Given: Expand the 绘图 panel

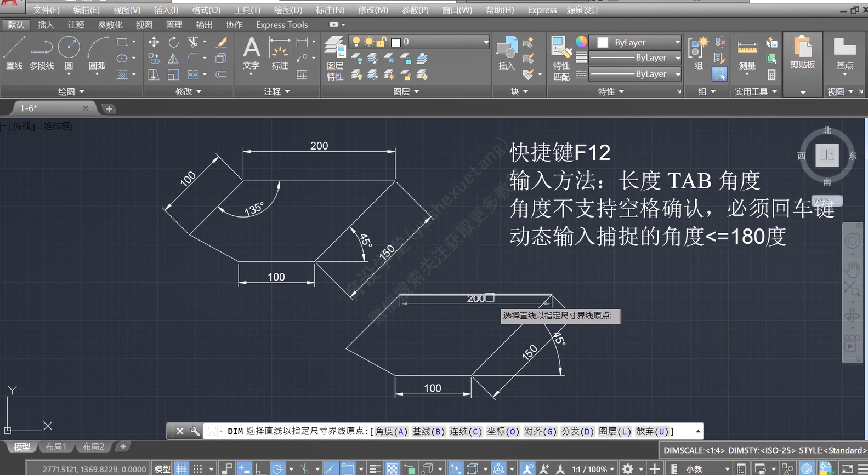Looking at the screenshot, I should point(71,91).
